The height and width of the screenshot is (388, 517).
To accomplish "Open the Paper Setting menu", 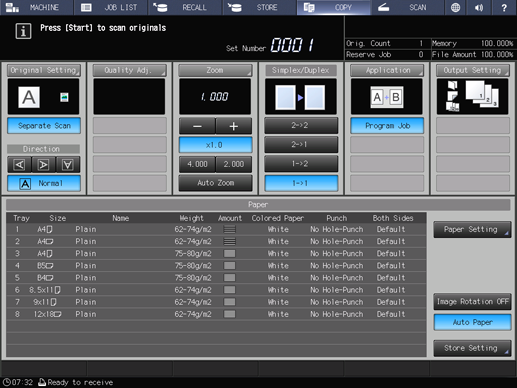I will [472, 229].
